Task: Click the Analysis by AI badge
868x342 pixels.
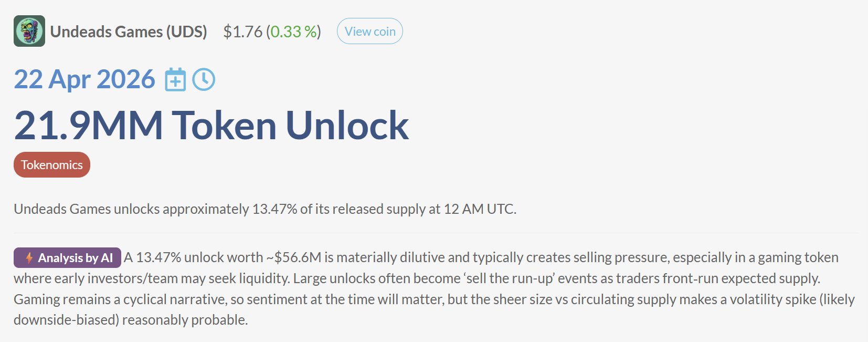Action: (68, 258)
